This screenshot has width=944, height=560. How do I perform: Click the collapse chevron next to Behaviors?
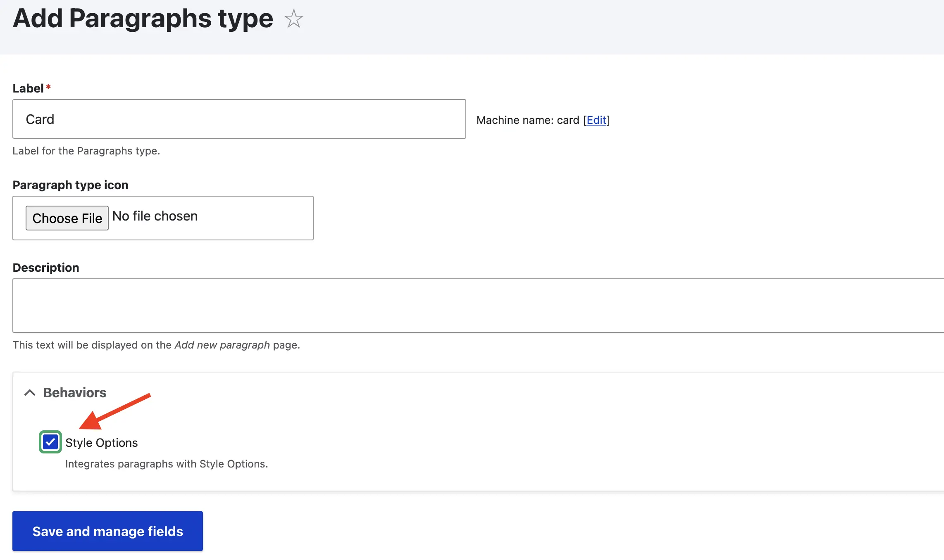tap(30, 392)
